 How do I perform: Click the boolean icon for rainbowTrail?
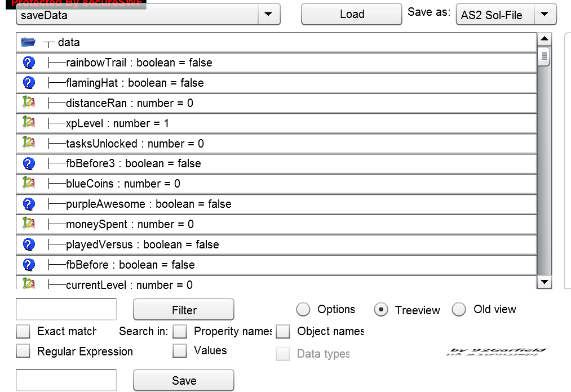(29, 63)
